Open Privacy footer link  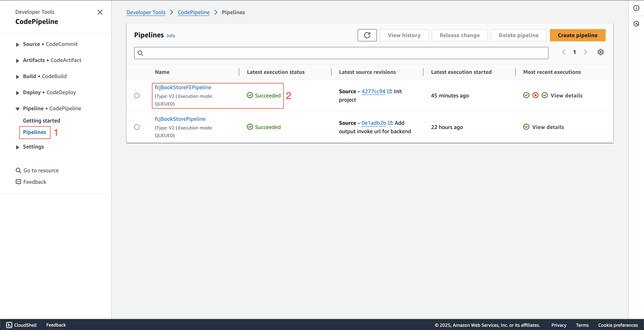(559, 325)
